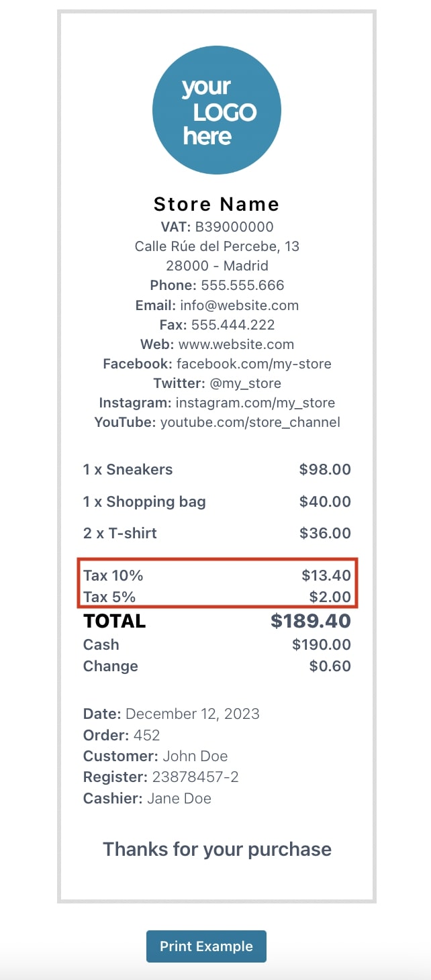Select the 1 x Sneakers line item
Screen dimensions: 431x980
click(x=128, y=470)
